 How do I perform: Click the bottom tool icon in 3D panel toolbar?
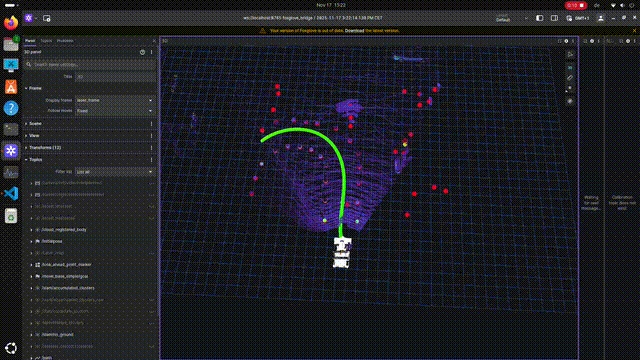coord(570,101)
